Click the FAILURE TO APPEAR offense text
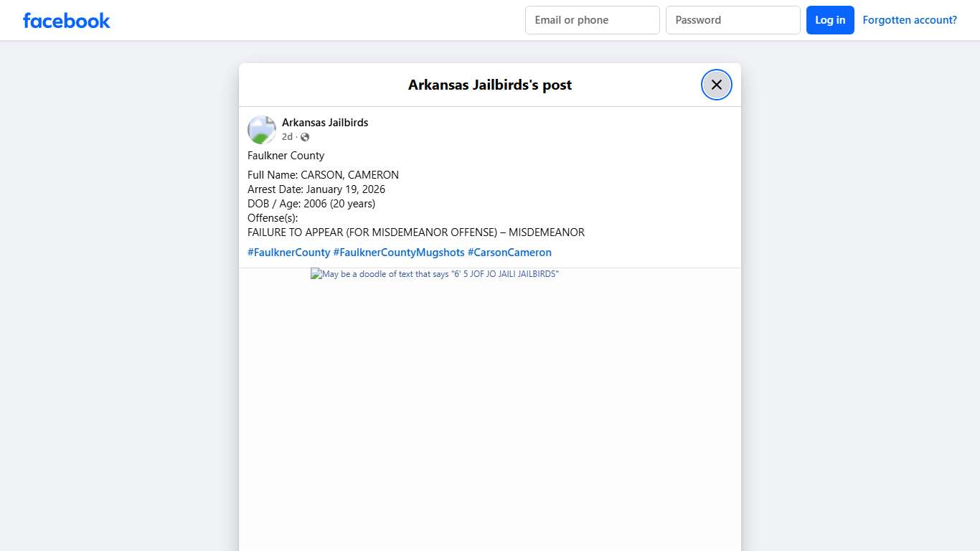The image size is (980, 551). [415, 232]
